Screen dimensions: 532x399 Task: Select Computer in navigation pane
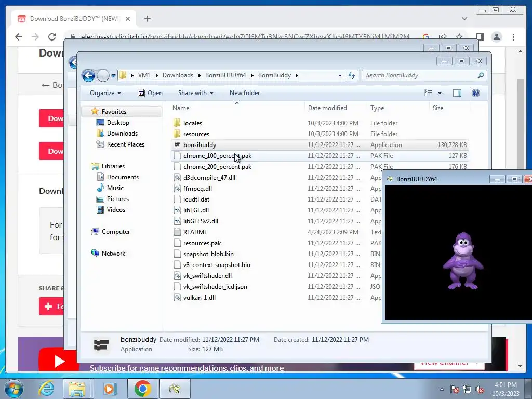(116, 232)
